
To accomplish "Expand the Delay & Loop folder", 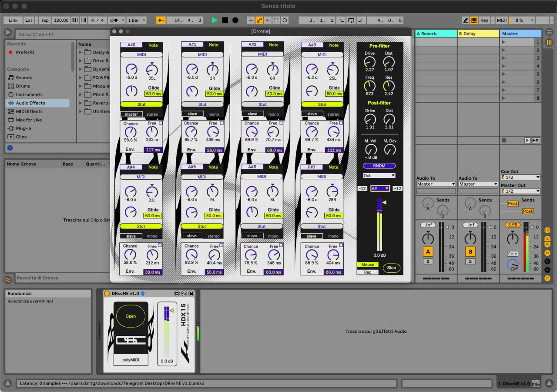I will point(81,53).
